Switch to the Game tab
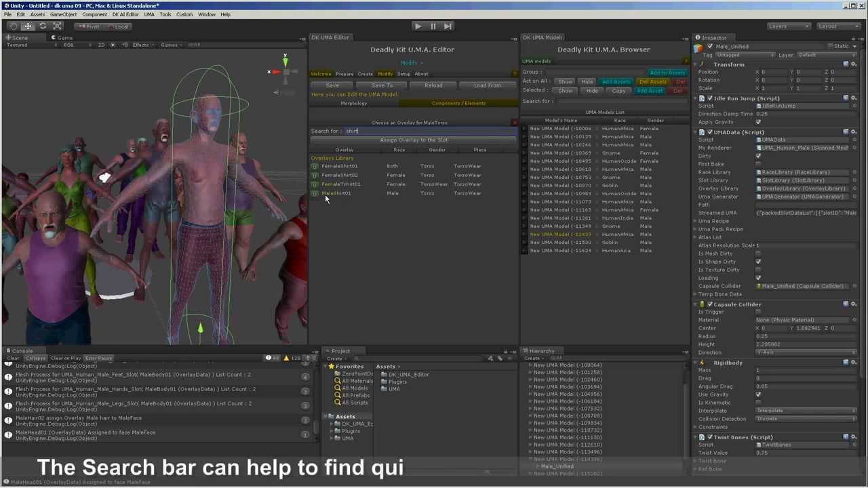Screen dimensions: 868x488 tap(62, 38)
